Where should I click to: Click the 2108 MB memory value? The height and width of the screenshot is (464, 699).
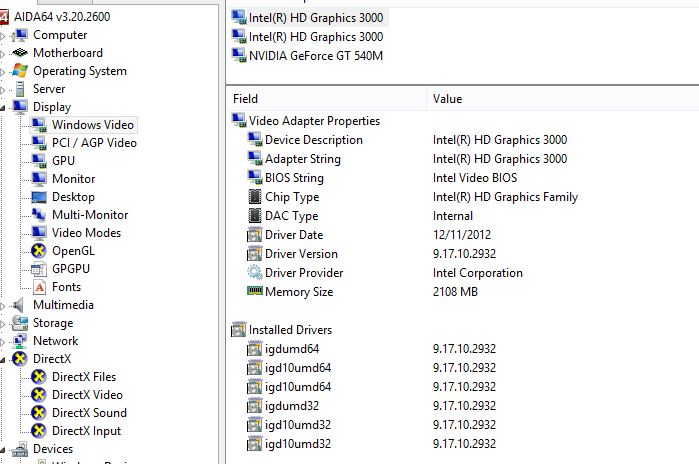(x=455, y=292)
